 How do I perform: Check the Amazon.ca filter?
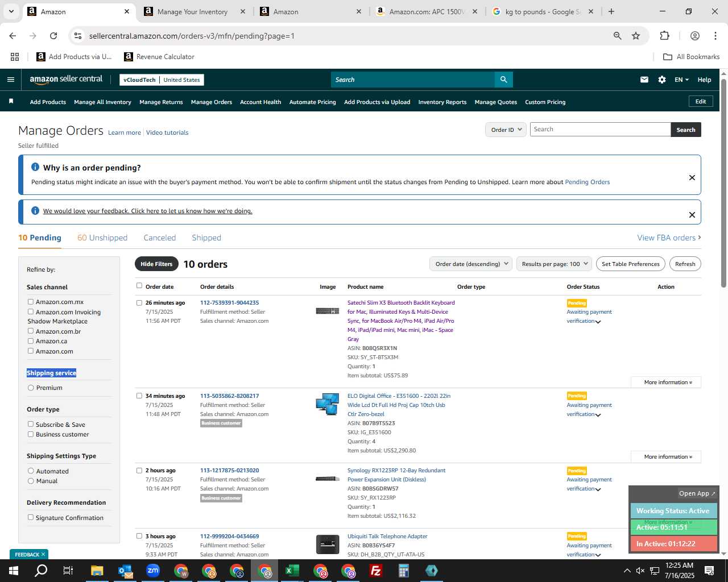pos(31,341)
